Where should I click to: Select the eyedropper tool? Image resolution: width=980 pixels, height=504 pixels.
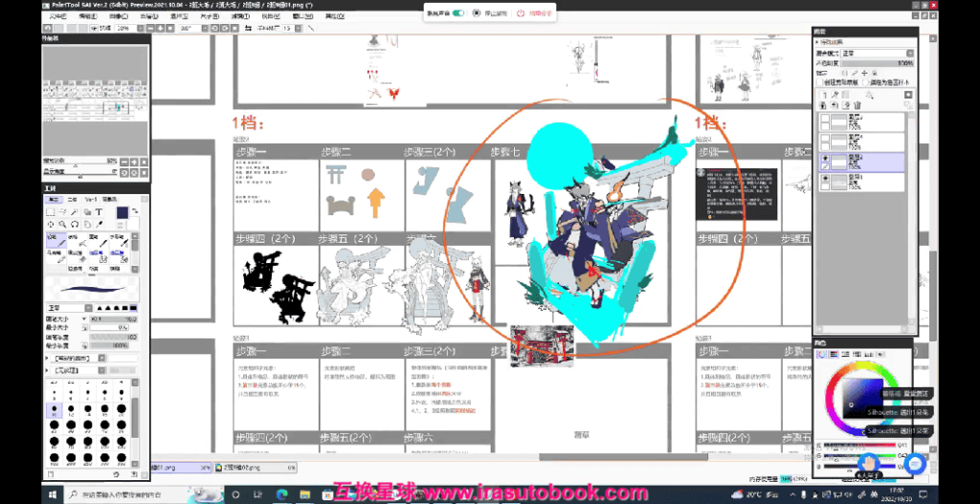[x=99, y=224]
